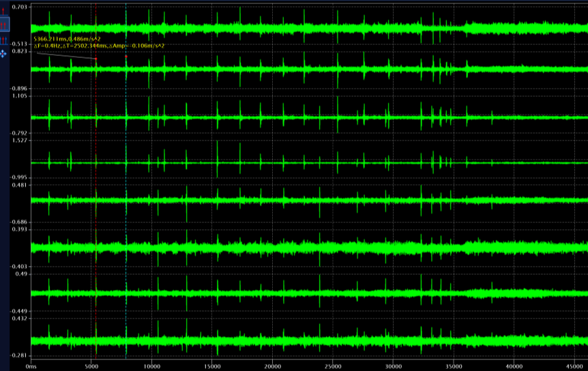Click the 0ms label on time axis
Viewport: 588px width, 371px height.
[31, 366]
